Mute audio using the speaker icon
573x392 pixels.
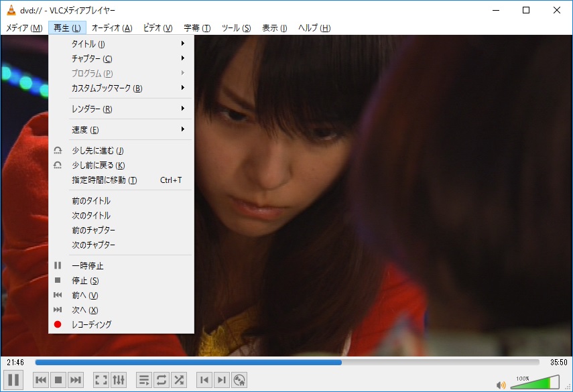click(x=500, y=385)
